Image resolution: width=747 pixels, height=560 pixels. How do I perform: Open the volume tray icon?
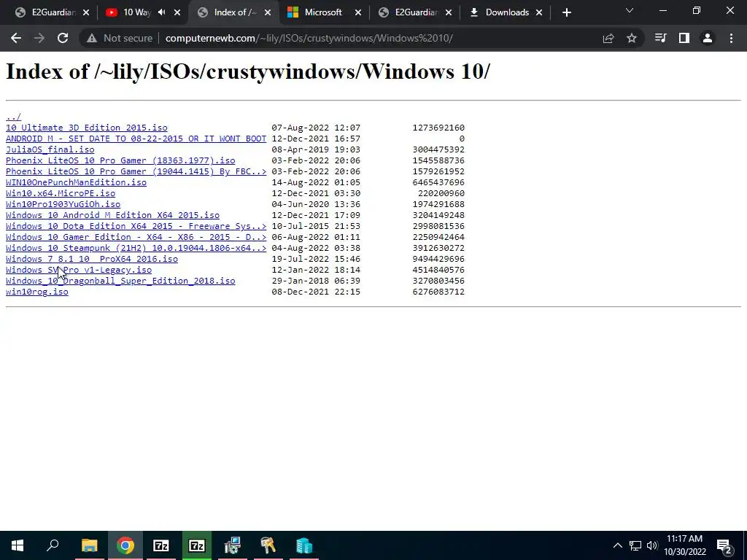click(x=652, y=545)
